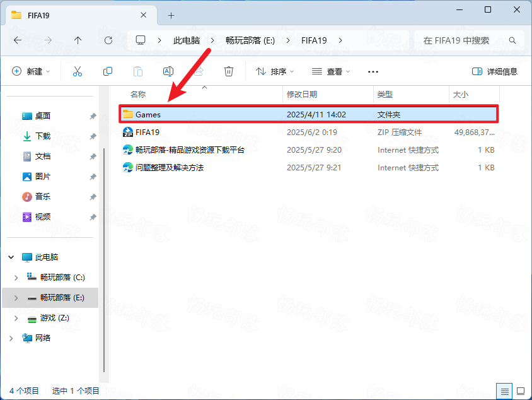Select the Games folder name
The height and width of the screenshot is (400, 532).
tap(148, 114)
